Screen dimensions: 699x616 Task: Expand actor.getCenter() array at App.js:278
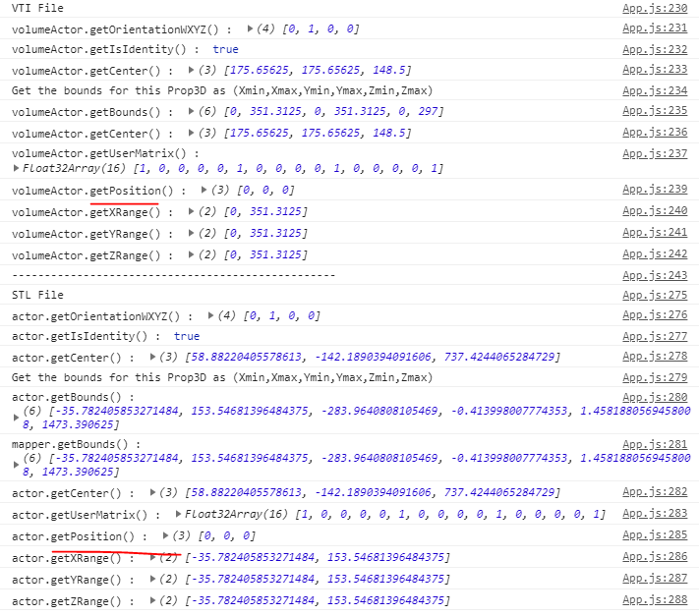tap(152, 357)
